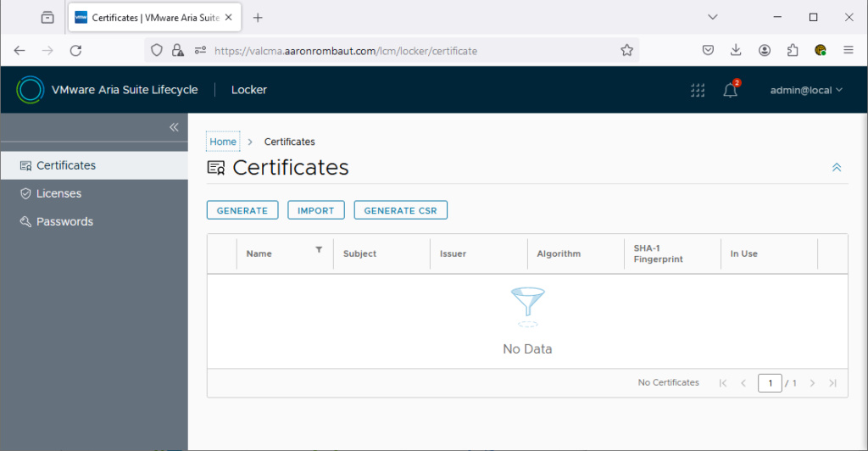List all browser tabs dropdown
Screen dimensions: 868x451
click(713, 17)
